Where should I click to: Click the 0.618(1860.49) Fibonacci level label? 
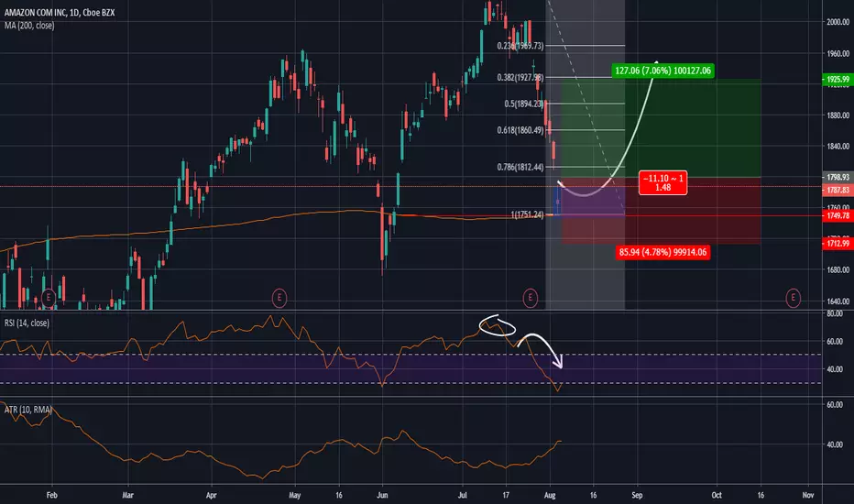click(x=520, y=130)
